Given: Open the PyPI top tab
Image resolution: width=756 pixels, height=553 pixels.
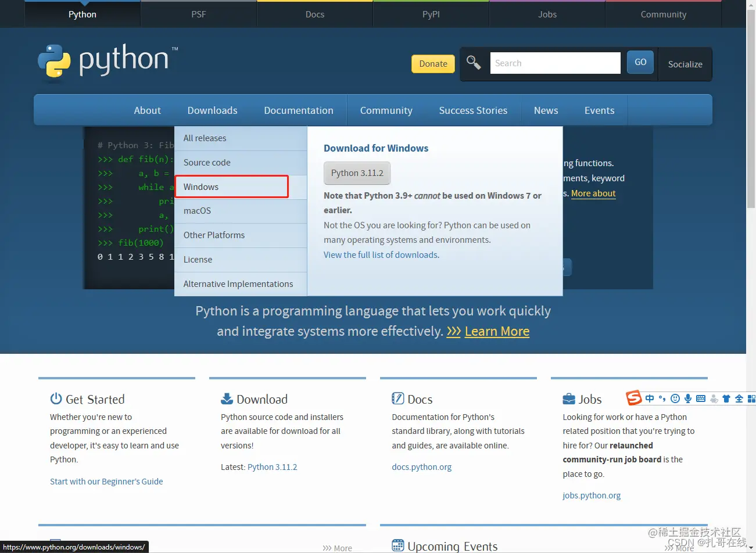Looking at the screenshot, I should [431, 14].
